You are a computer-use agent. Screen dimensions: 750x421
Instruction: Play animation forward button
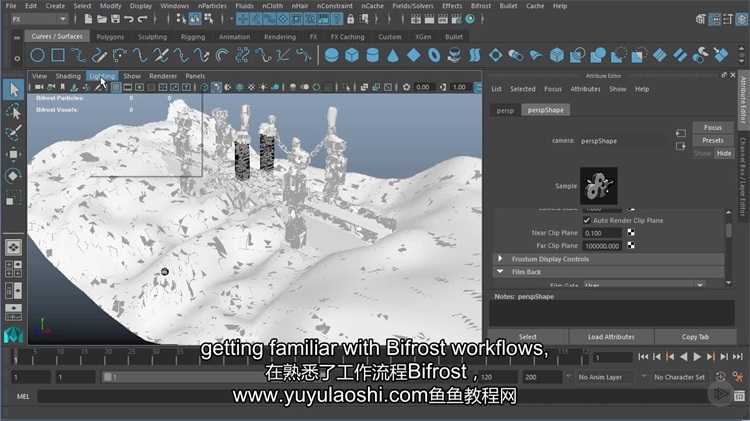point(697,357)
